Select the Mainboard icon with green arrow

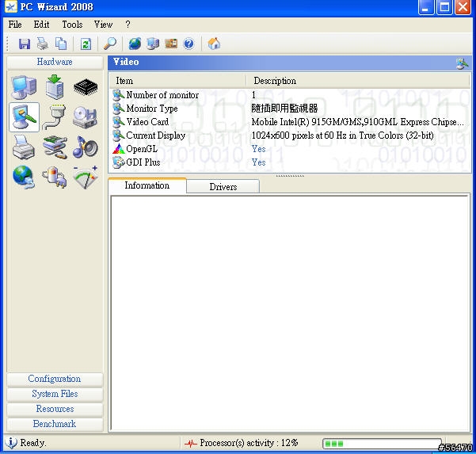(55, 87)
